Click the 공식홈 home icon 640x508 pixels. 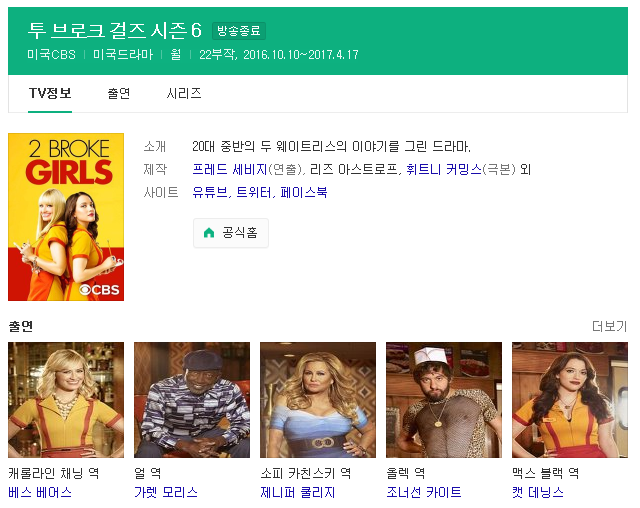209,233
